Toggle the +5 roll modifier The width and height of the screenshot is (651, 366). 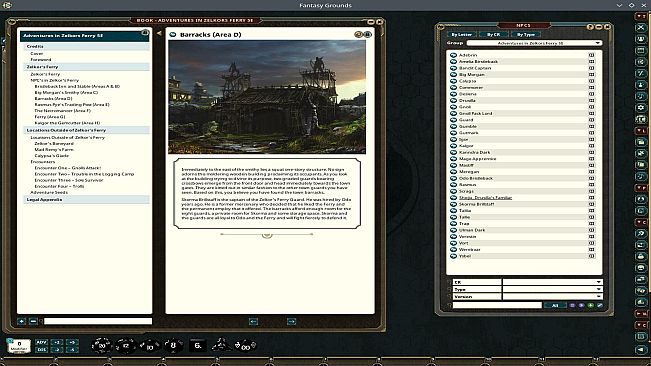pos(72,342)
